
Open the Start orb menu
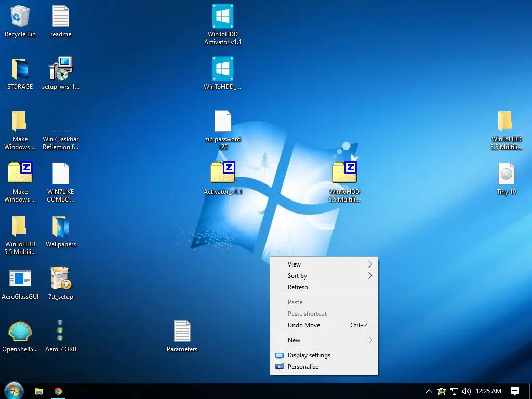[x=14, y=391]
